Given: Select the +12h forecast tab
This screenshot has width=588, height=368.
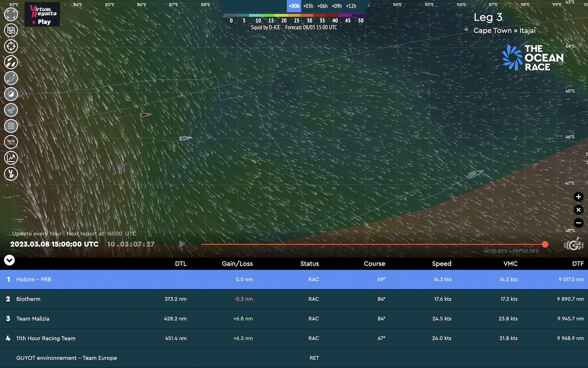Looking at the screenshot, I should pos(351,6).
